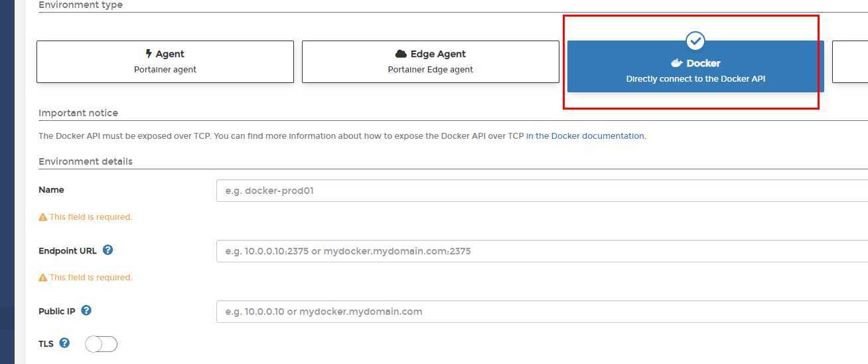Select the Docker environment type

point(695,66)
